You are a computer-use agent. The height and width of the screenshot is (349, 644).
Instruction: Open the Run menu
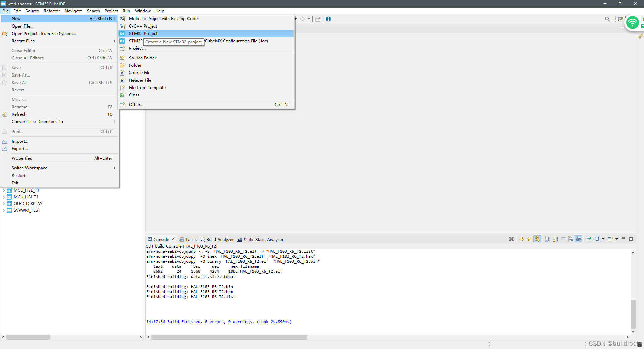tap(126, 11)
